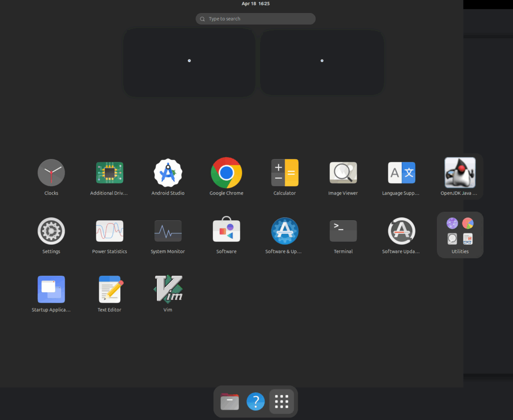Open System Monitor

[168, 231]
